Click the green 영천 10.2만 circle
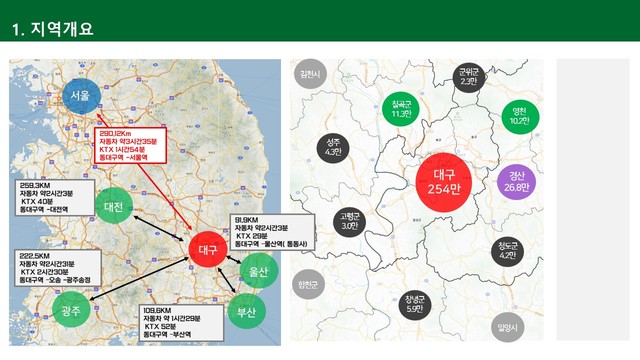Screen dimensions: 640x360 tap(520, 116)
